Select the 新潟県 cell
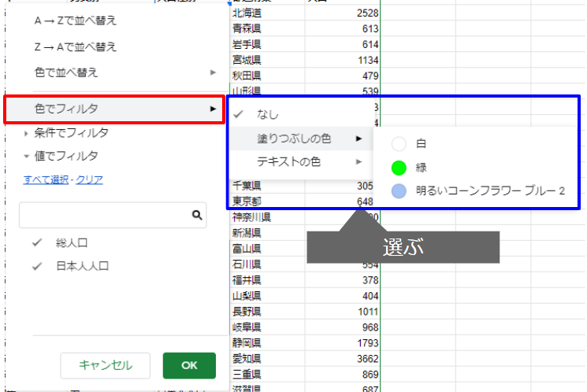Image resolution: width=587 pixels, height=392 pixels. coord(267,233)
